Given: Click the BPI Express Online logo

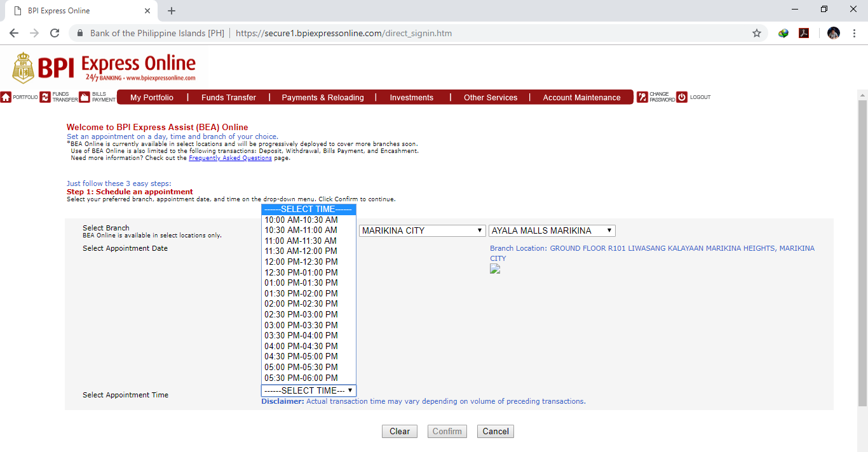Looking at the screenshot, I should (x=105, y=67).
